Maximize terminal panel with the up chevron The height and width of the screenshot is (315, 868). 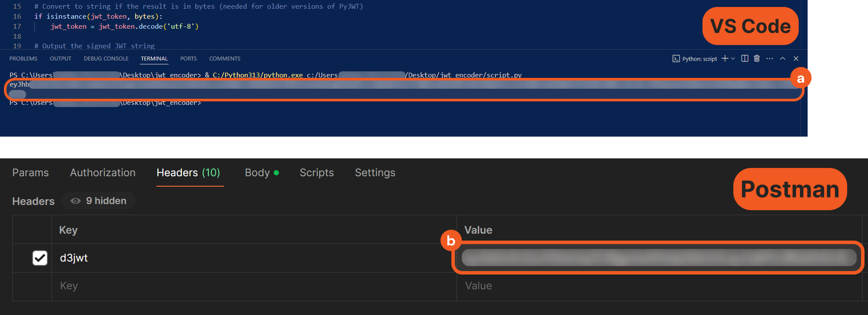[x=782, y=58]
